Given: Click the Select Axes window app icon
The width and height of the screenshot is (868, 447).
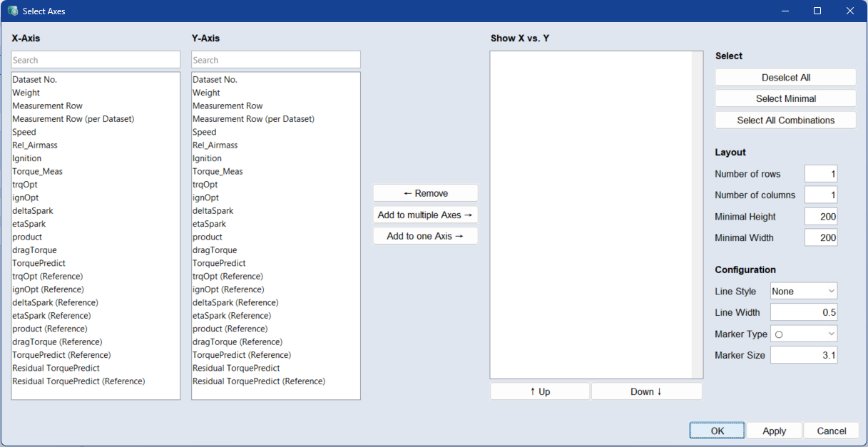Looking at the screenshot, I should tap(12, 11).
